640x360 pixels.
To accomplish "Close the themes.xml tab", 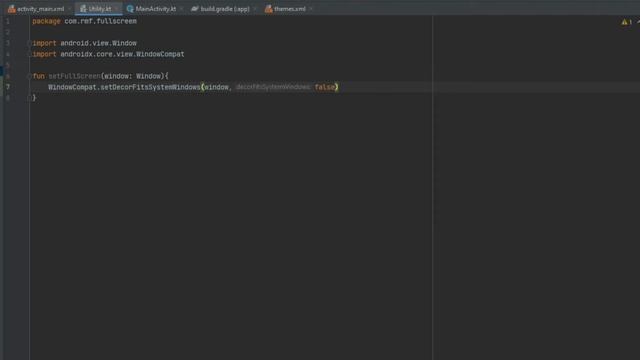I will tap(311, 9).
